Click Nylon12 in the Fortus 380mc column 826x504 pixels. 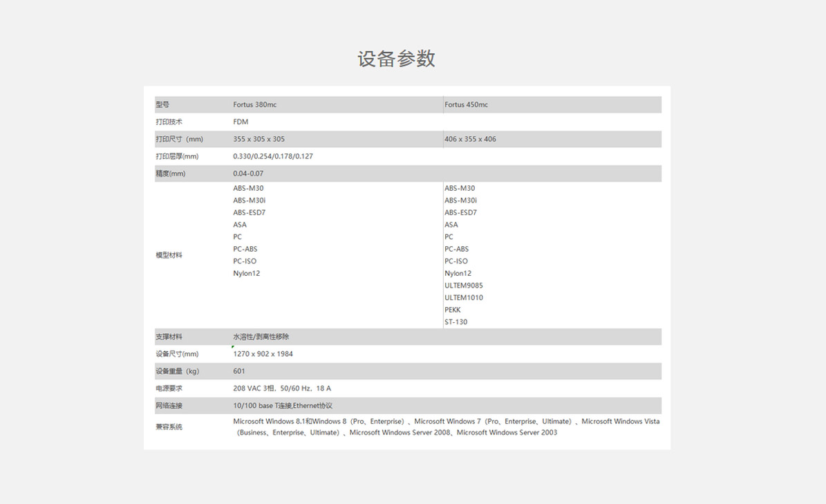pyautogui.click(x=247, y=273)
